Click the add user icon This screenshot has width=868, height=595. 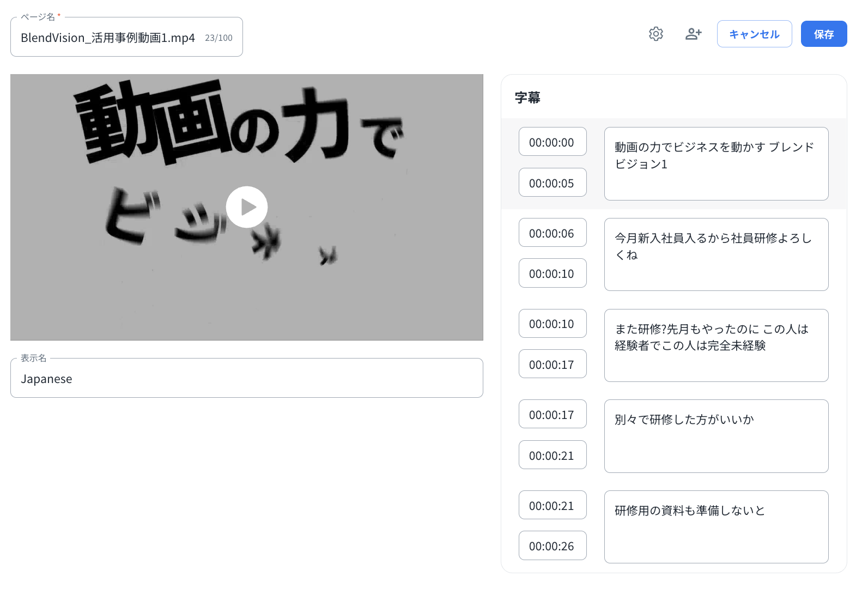(x=693, y=34)
